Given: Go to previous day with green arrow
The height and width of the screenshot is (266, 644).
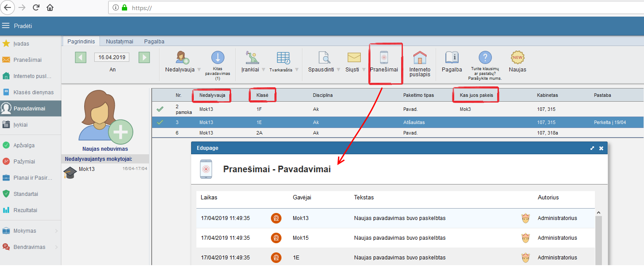Looking at the screenshot, I should pyautogui.click(x=81, y=57).
